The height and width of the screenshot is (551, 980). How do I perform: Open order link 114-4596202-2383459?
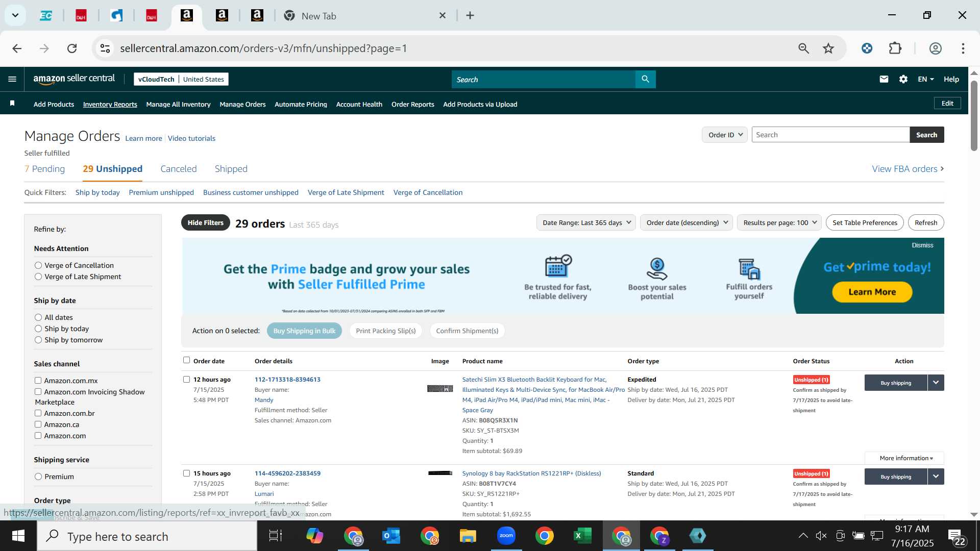[287, 473]
